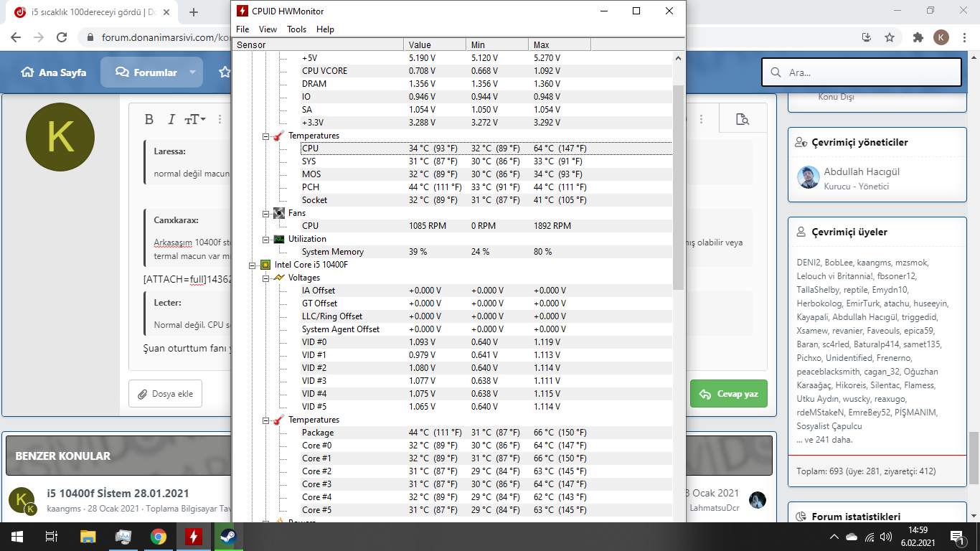Image resolution: width=980 pixels, height=551 pixels.
Task: Reload the Chrome page
Action: coord(62,37)
